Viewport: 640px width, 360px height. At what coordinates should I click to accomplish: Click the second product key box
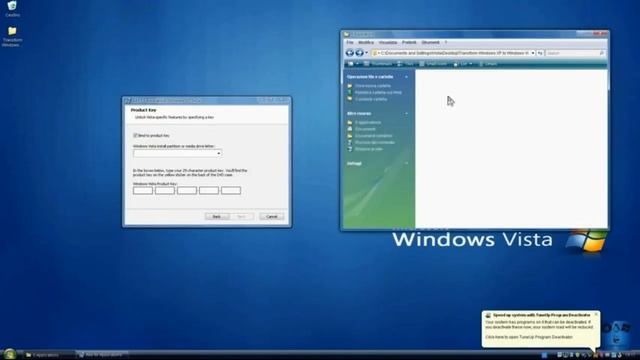click(x=165, y=191)
